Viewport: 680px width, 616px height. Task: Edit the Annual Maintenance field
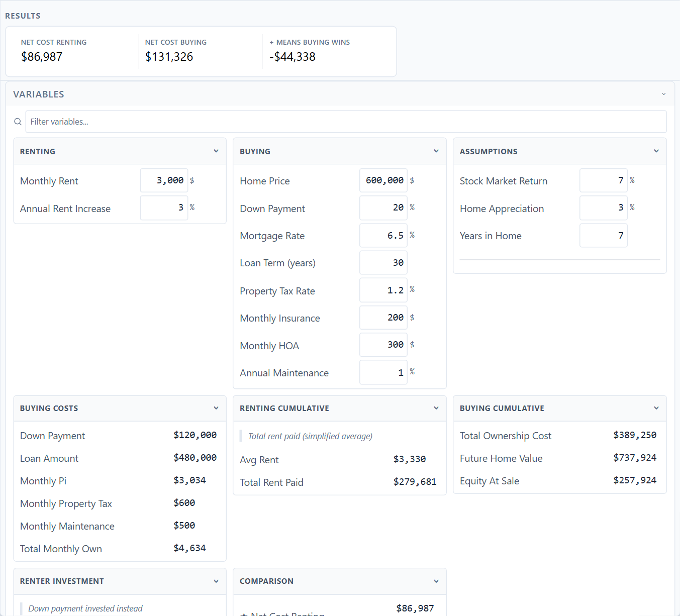[x=383, y=372]
